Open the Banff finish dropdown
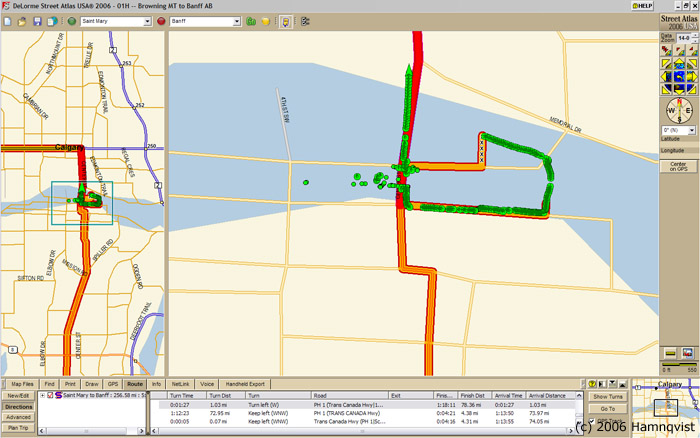The height and width of the screenshot is (438, 700). (x=237, y=21)
